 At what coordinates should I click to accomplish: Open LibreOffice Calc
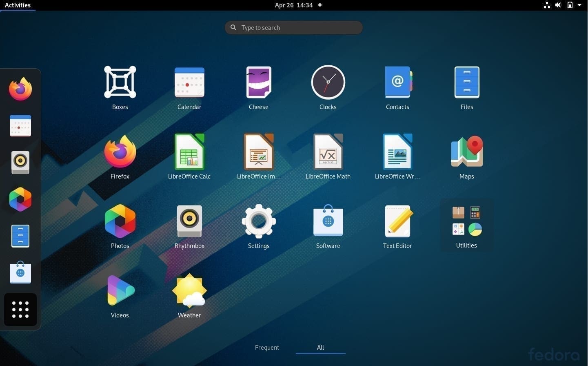pyautogui.click(x=189, y=152)
